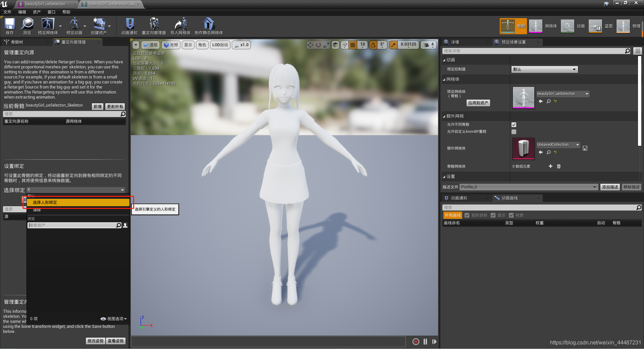Click the plus icon to add 骨骼网格体 element
The height and width of the screenshot is (349, 644).
coord(550,166)
